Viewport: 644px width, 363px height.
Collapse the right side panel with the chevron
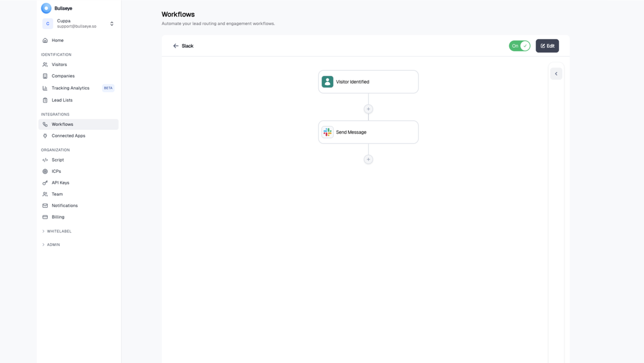(x=556, y=72)
